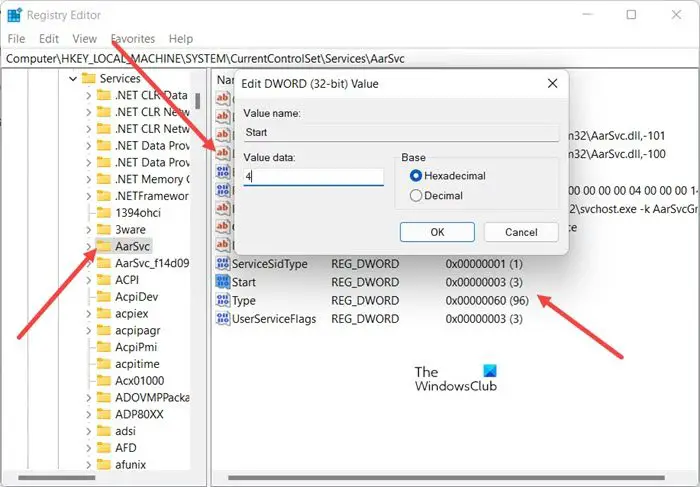Image resolution: width=700 pixels, height=487 pixels.
Task: Click the DWORD icon beside UserServiceFlags
Action: point(223,318)
